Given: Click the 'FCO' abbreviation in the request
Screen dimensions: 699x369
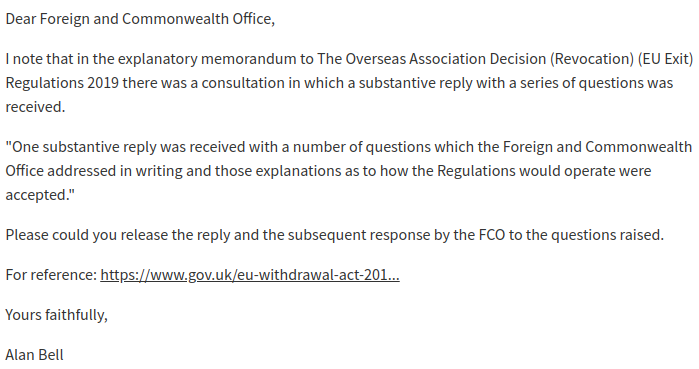Looking at the screenshot, I should [x=492, y=235].
